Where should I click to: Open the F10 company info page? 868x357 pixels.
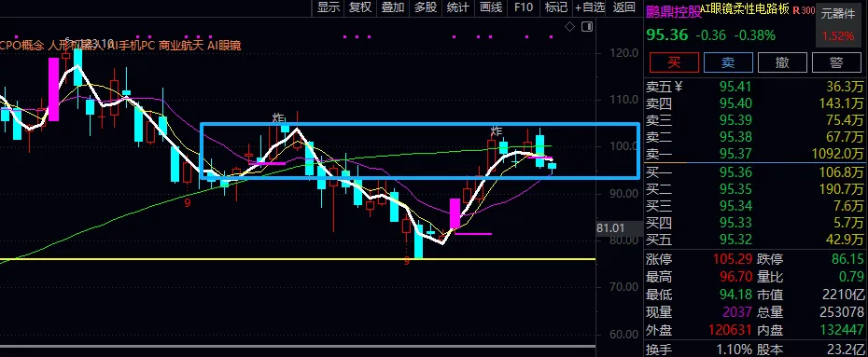523,7
